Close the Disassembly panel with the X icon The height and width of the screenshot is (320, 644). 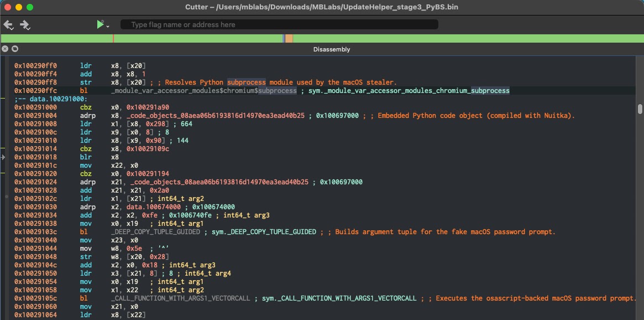coord(5,49)
